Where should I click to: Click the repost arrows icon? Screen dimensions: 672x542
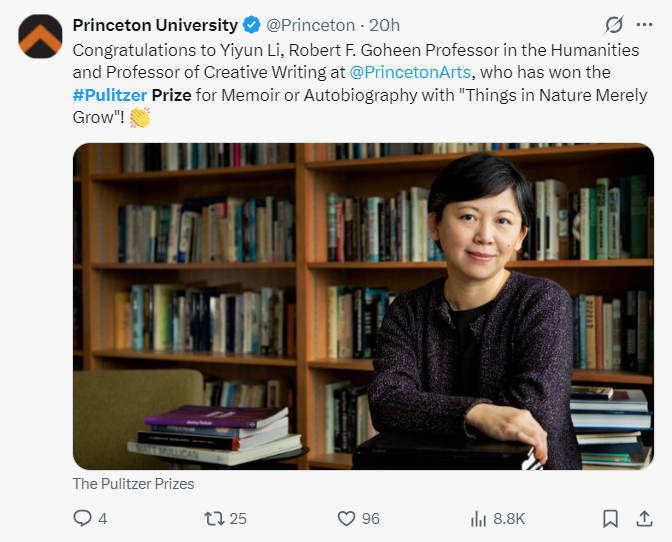point(214,518)
